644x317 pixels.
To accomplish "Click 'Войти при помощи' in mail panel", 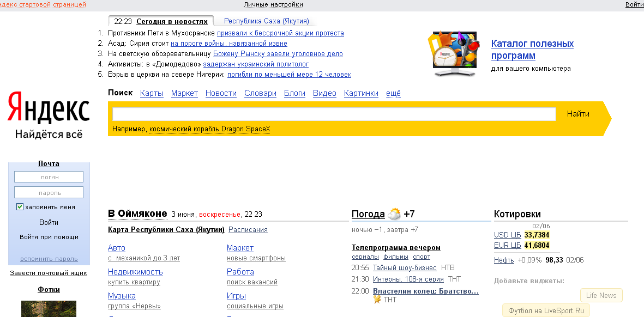I will point(49,237).
